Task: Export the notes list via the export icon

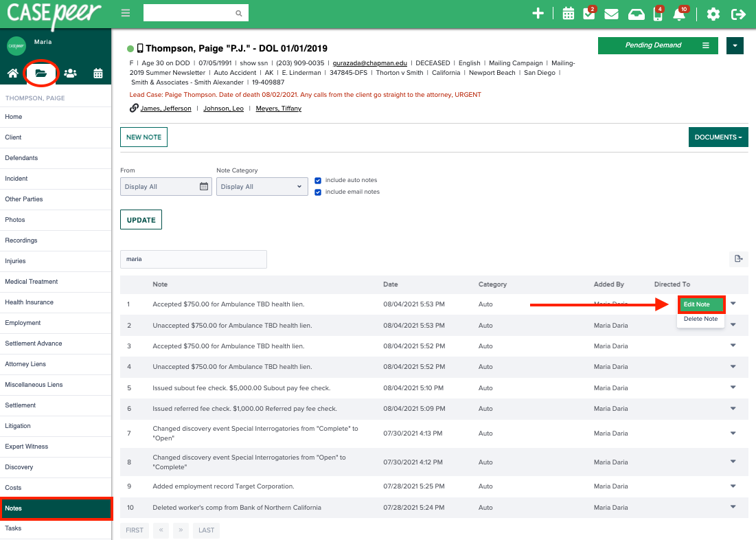Action: click(x=738, y=259)
